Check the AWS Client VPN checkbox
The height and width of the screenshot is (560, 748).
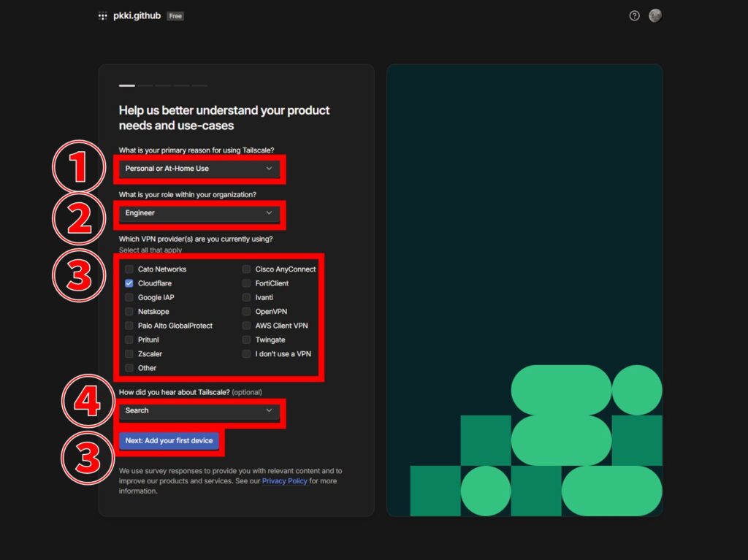[x=247, y=326]
